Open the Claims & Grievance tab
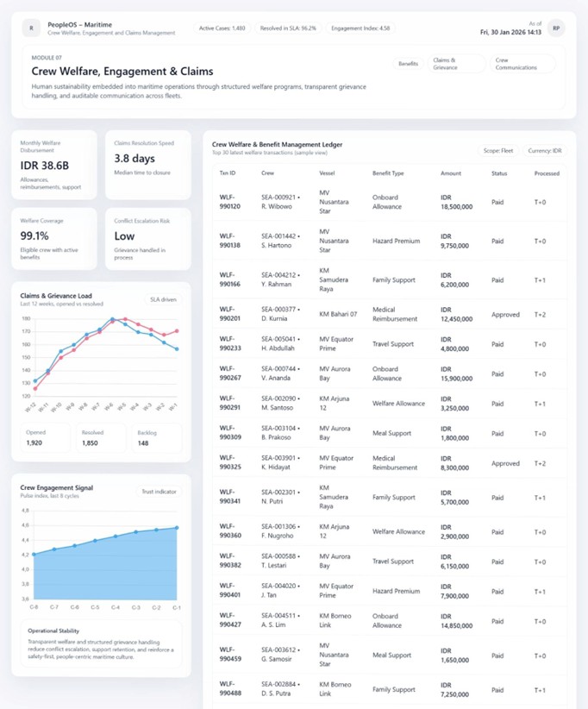 click(x=455, y=64)
